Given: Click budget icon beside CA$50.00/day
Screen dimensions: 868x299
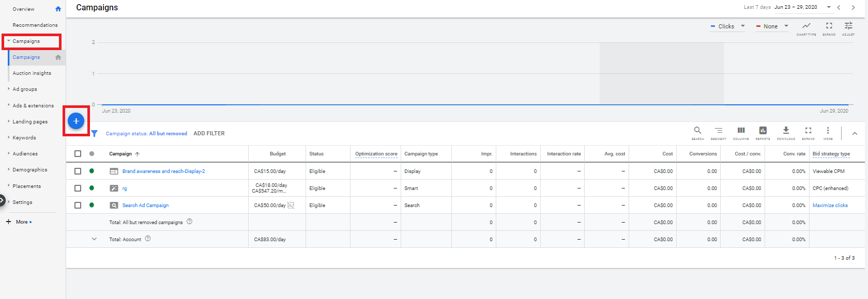Looking at the screenshot, I should (x=291, y=206).
